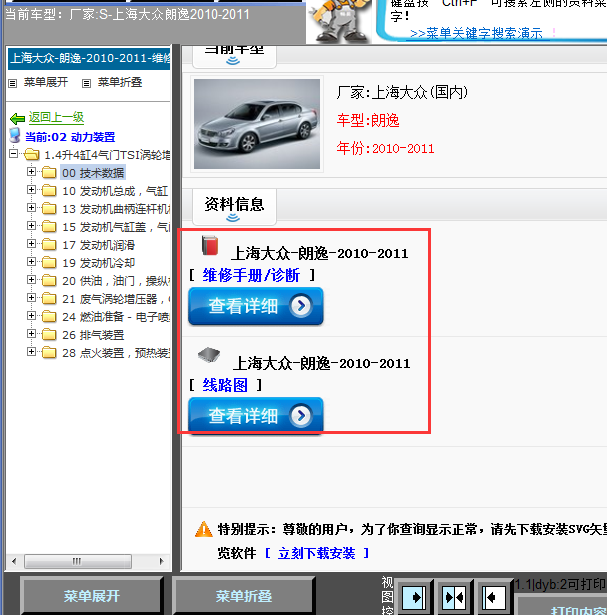Click the small icon beside 菜单展开 at top
This screenshot has height=615, width=607.
[13, 83]
